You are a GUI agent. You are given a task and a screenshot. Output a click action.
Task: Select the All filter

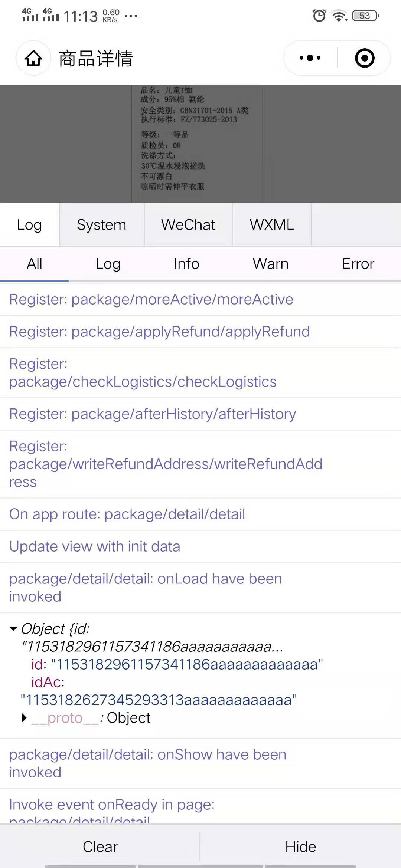tap(34, 264)
